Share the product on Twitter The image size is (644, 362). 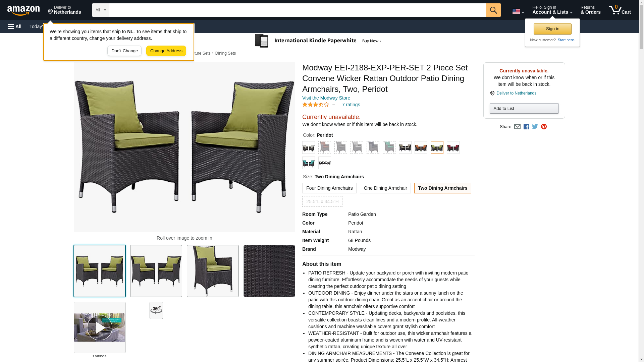point(535,127)
